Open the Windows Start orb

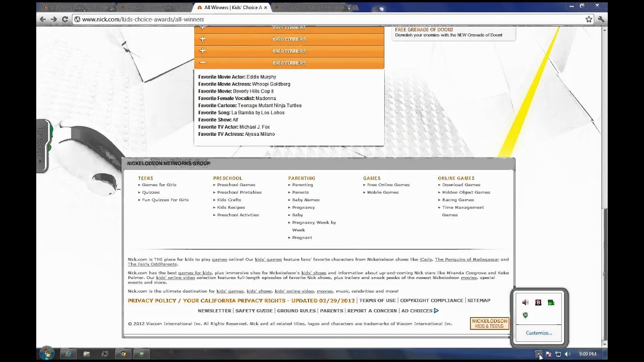point(47,353)
